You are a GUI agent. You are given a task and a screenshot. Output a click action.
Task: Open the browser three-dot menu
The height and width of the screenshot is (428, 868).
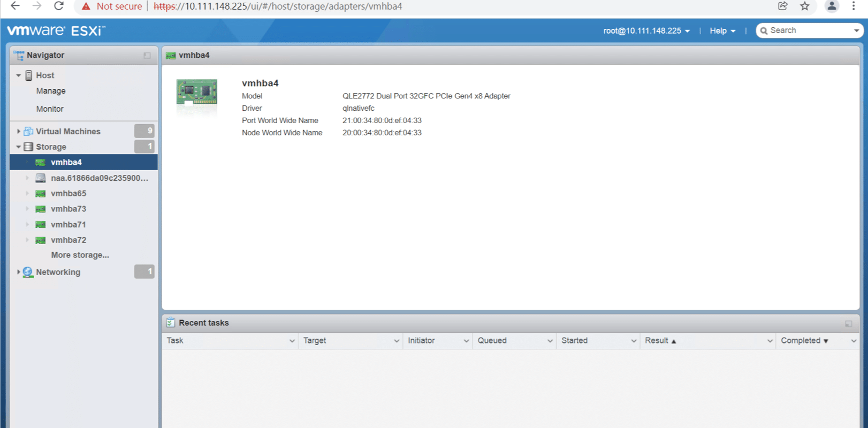pyautogui.click(x=854, y=6)
